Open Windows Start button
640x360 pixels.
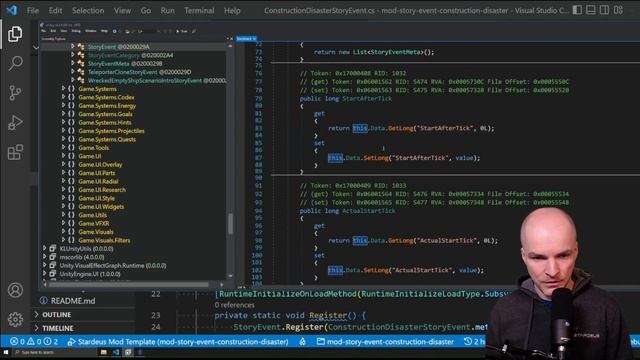pos(6,352)
